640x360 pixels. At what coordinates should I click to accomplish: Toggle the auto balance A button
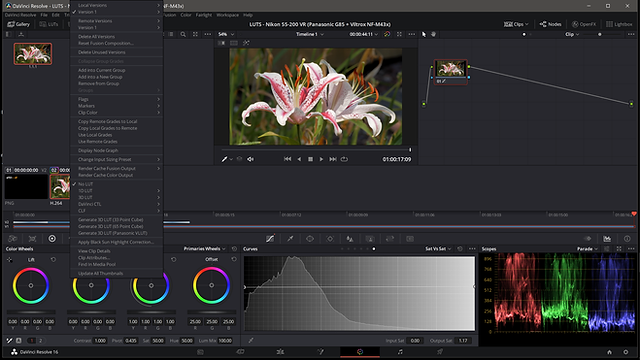[x=18, y=340]
